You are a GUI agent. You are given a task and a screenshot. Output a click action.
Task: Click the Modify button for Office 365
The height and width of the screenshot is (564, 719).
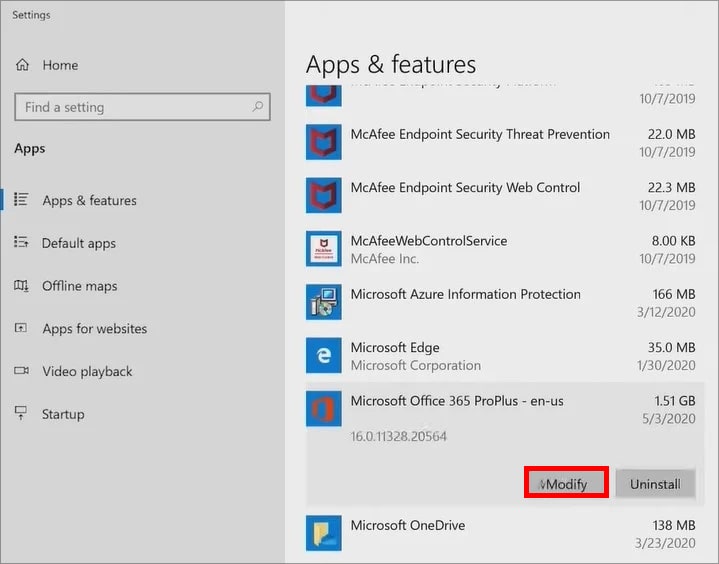566,482
